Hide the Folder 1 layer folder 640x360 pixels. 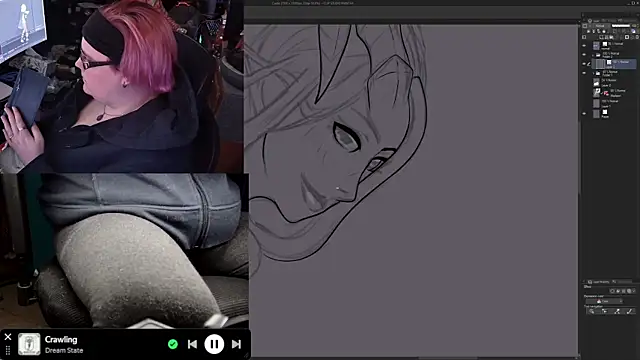pyautogui.click(x=584, y=73)
